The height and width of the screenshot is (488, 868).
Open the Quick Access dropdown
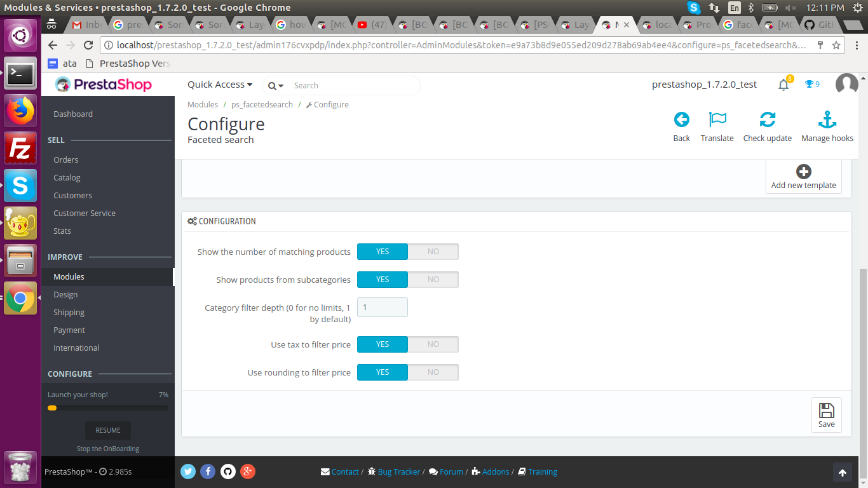tap(220, 85)
